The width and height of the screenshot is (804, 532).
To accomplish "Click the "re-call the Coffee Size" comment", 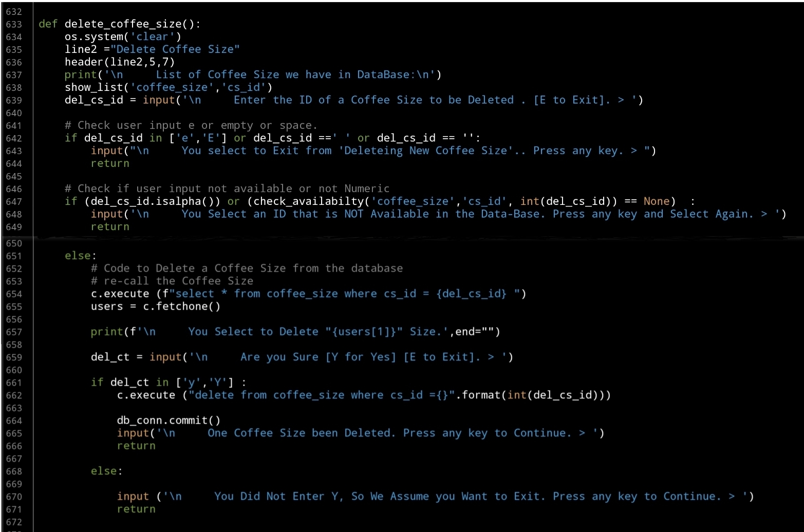I will click(172, 281).
